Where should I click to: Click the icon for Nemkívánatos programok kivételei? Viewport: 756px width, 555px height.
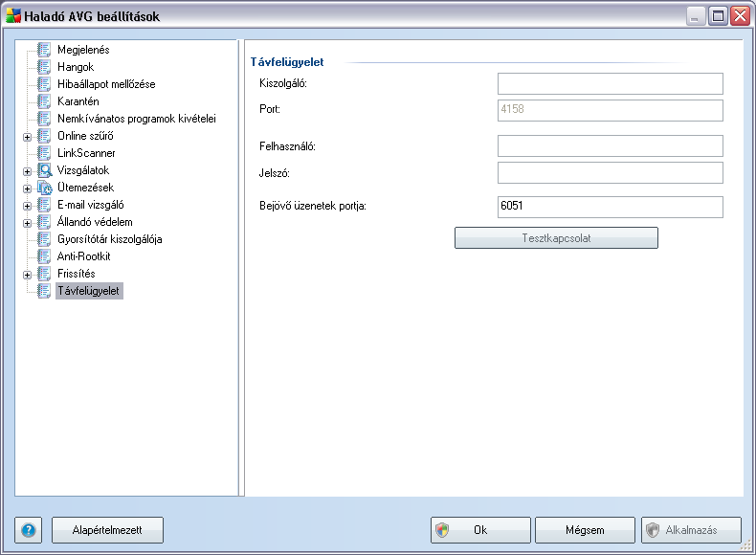coord(44,119)
